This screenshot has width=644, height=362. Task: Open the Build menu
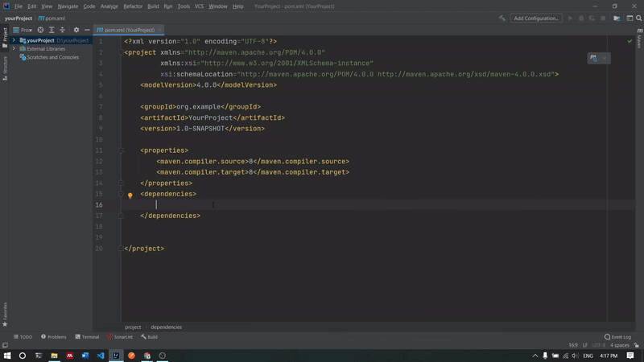[x=153, y=6]
